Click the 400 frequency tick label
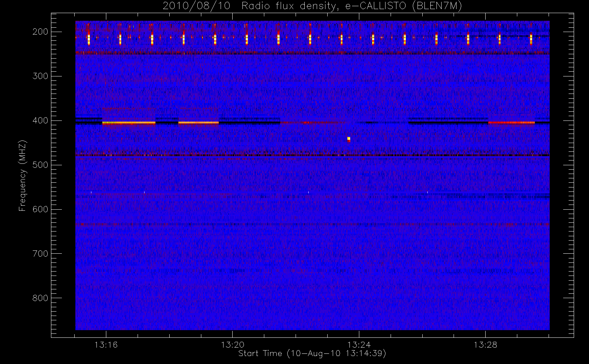This screenshot has width=589, height=364. point(40,120)
